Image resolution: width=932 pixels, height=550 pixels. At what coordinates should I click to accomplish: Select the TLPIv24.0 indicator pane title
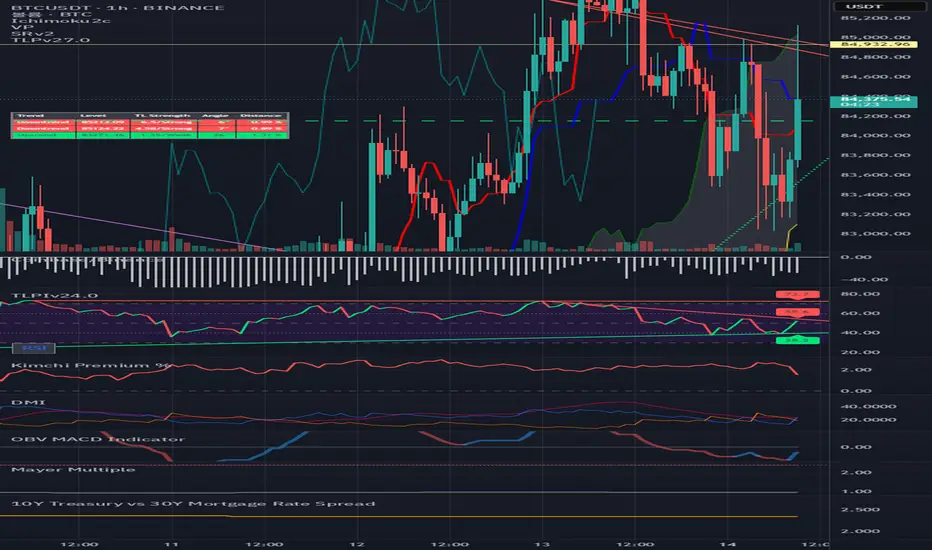pos(54,296)
